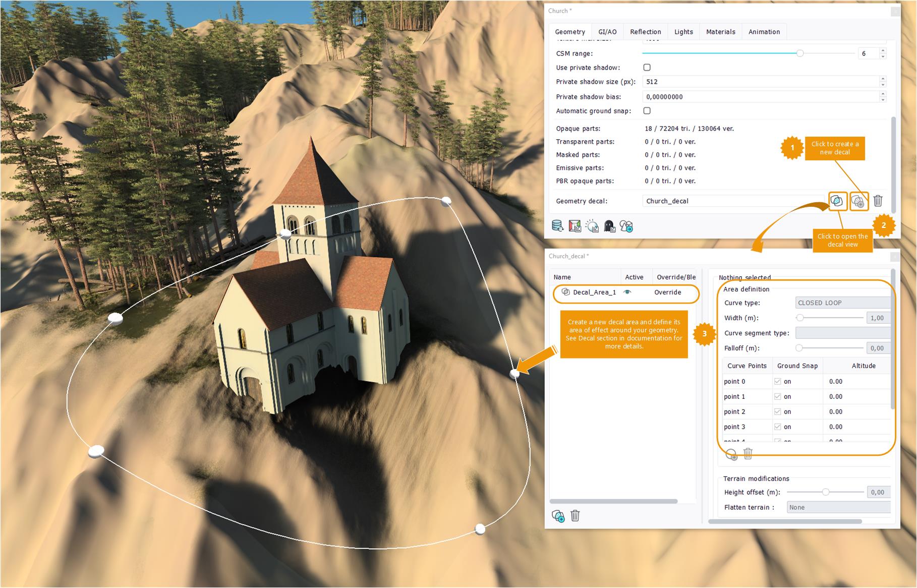Click the create new decal icon

(x=858, y=201)
